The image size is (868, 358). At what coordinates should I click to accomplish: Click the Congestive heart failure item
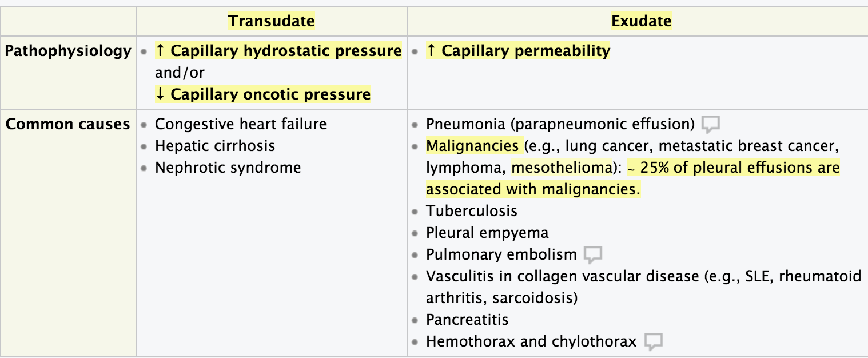point(241,124)
